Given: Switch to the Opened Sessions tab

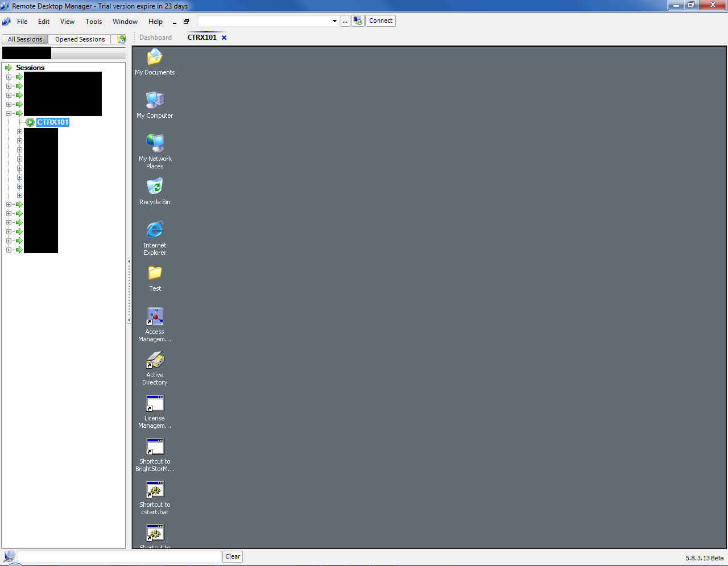Looking at the screenshot, I should [x=79, y=39].
